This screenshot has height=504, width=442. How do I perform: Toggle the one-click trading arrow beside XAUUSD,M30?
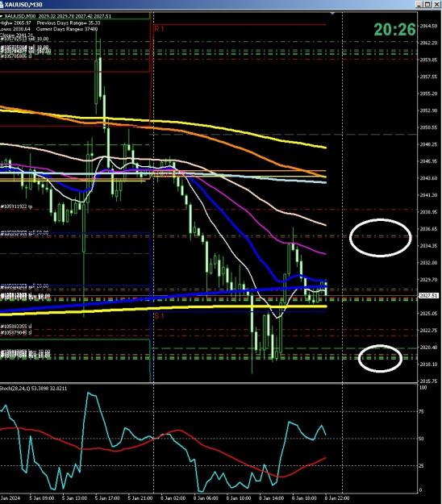coord(2,16)
